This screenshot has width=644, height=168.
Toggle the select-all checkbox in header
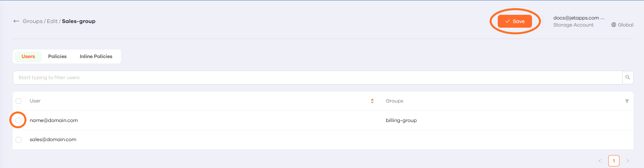pos(19,101)
